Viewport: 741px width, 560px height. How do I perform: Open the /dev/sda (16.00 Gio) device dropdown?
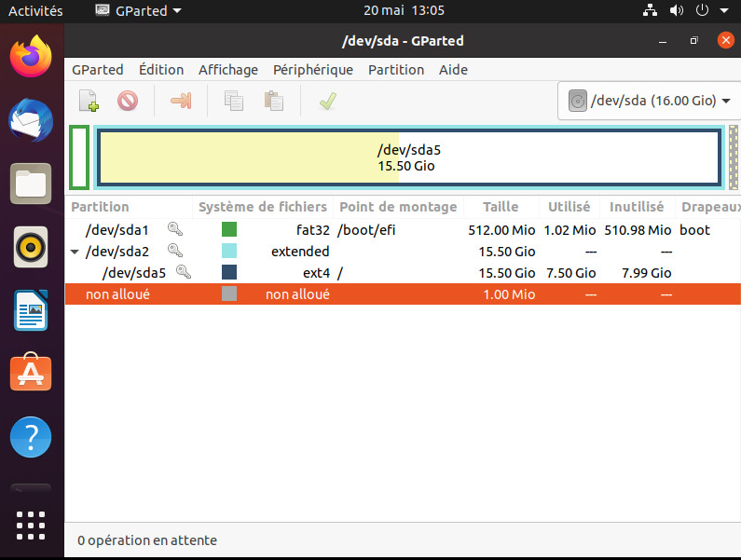(x=650, y=101)
